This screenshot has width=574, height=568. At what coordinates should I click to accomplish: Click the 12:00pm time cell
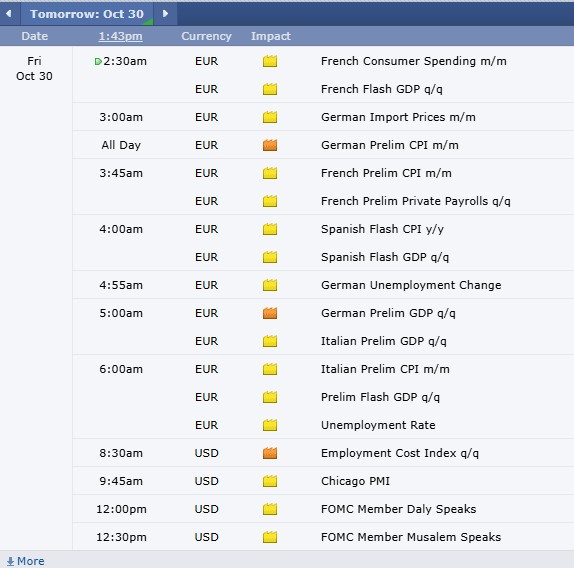(121, 509)
